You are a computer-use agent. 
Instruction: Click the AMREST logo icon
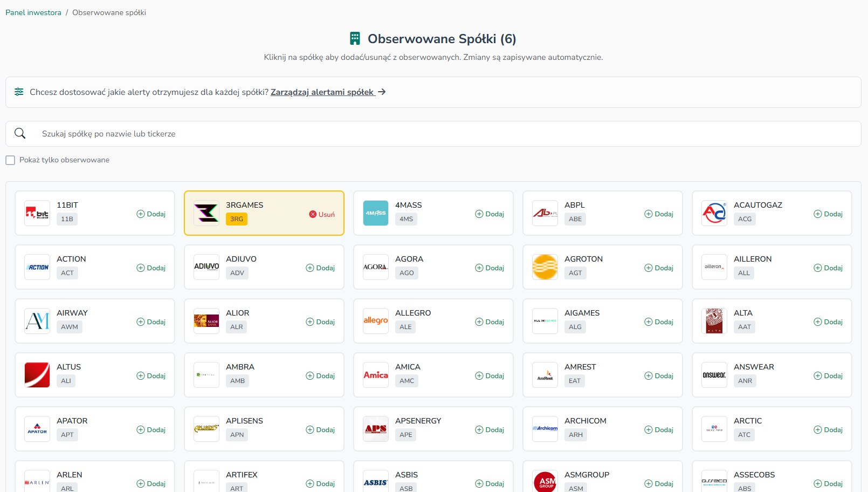[545, 375]
